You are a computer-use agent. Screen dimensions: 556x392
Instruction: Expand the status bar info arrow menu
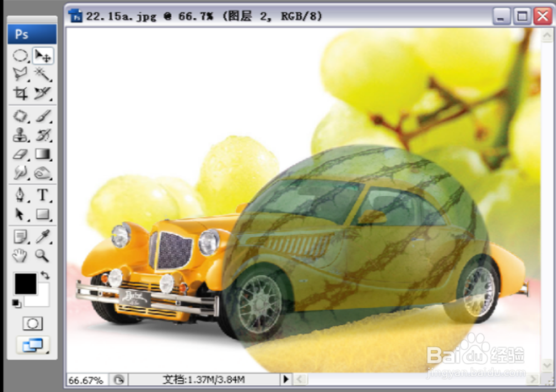pos(285,380)
